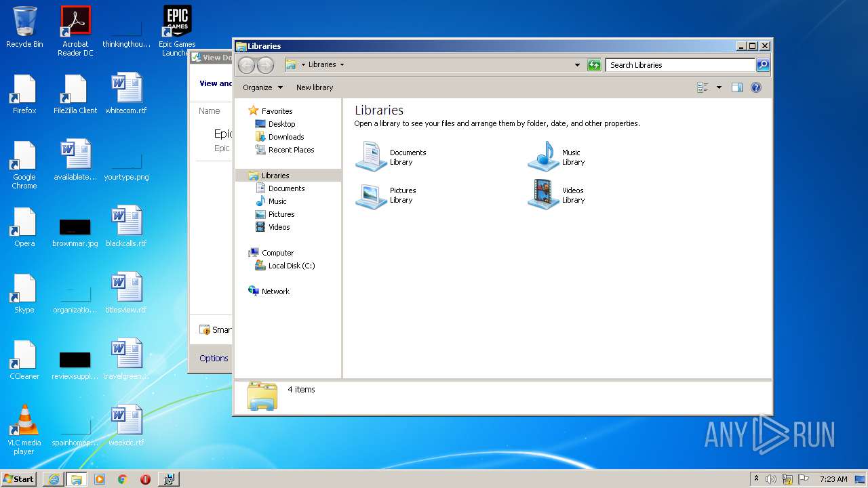Select Pictures in the Libraries tree
The width and height of the screenshot is (868, 488).
281,214
